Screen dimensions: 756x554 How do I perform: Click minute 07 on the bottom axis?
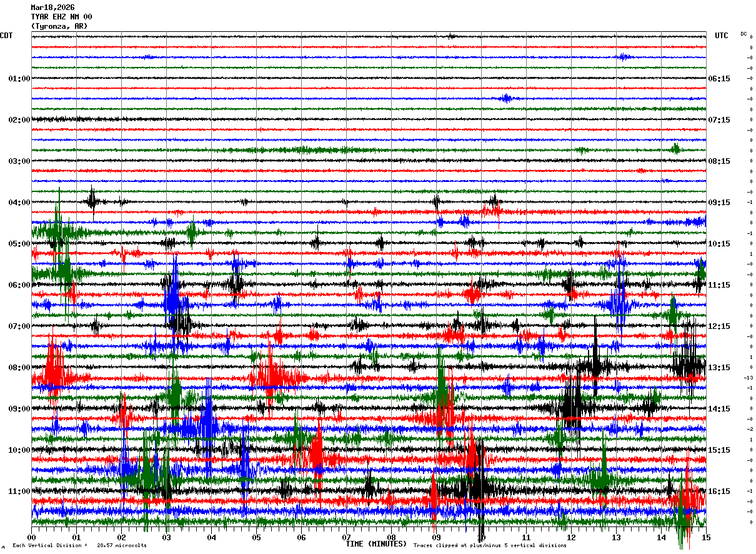(347, 537)
